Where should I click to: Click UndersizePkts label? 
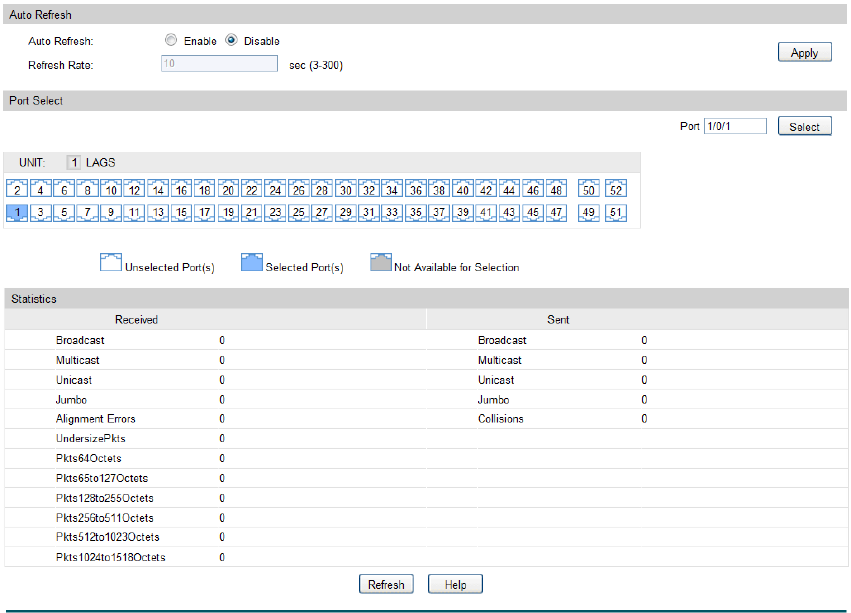[x=91, y=439]
